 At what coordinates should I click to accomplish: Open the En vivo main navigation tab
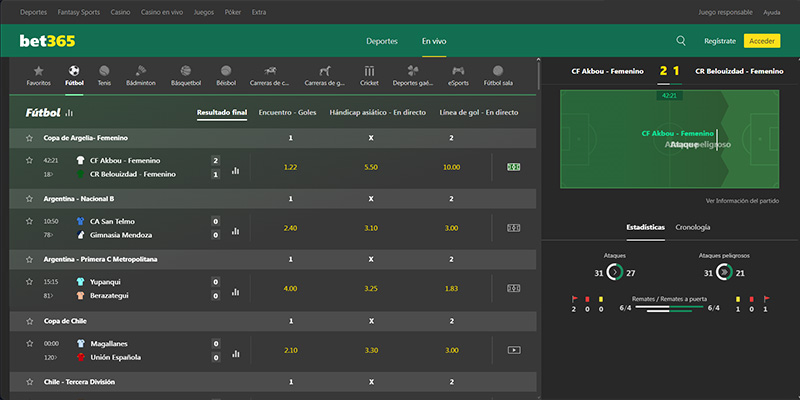[434, 41]
